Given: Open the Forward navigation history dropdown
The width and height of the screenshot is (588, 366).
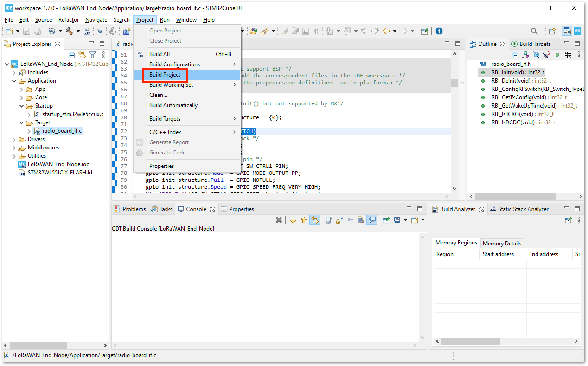Looking at the screenshot, I should coord(412,31).
